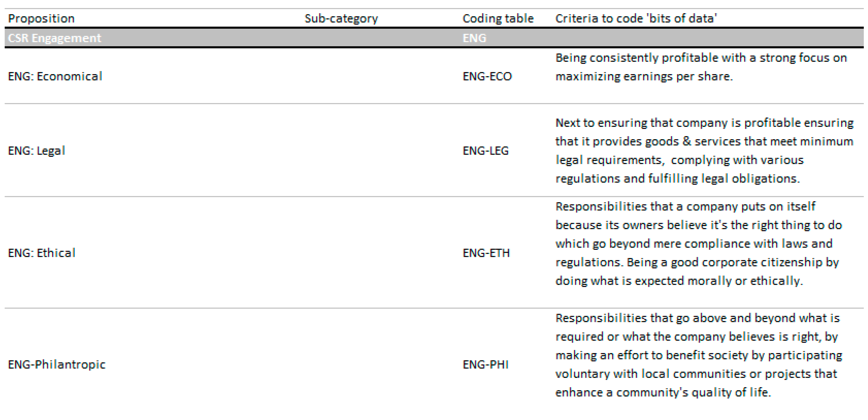The height and width of the screenshot is (420, 868).
Task: Click the Sub-category column header
Action: [x=341, y=19]
